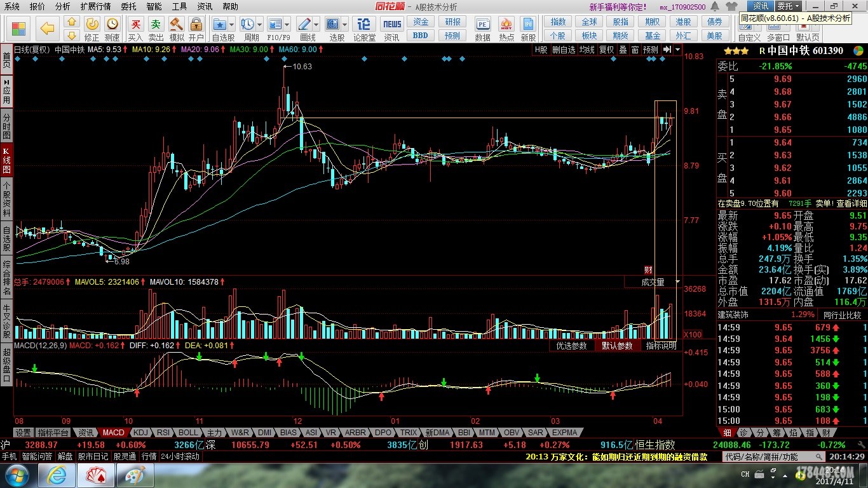This screenshot has height=488, width=868.
Task: Switch to 优选参数 optimized parameters
Action: click(572, 346)
